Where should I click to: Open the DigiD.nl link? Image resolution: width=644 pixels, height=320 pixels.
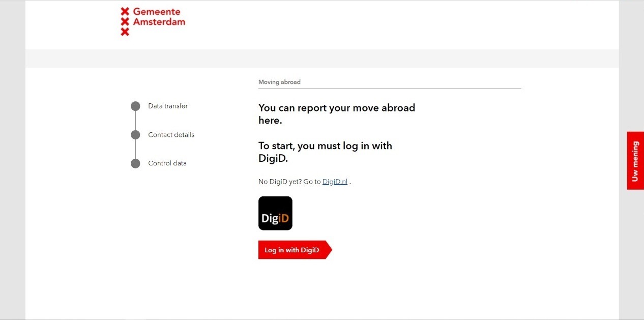[x=335, y=182]
